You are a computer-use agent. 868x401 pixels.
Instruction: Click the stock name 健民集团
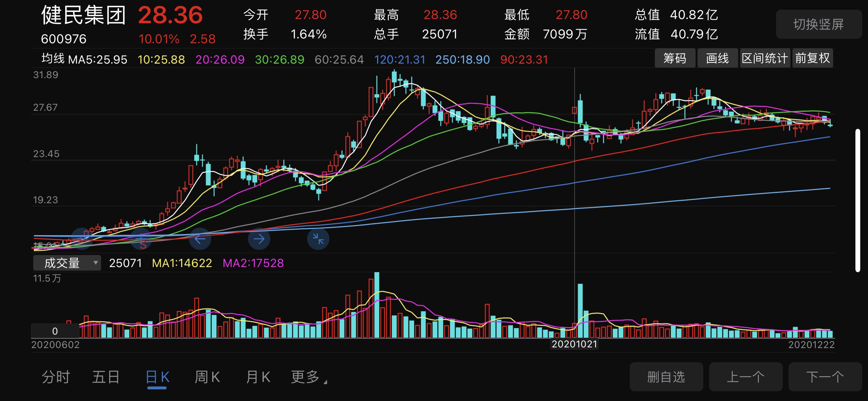click(x=83, y=15)
